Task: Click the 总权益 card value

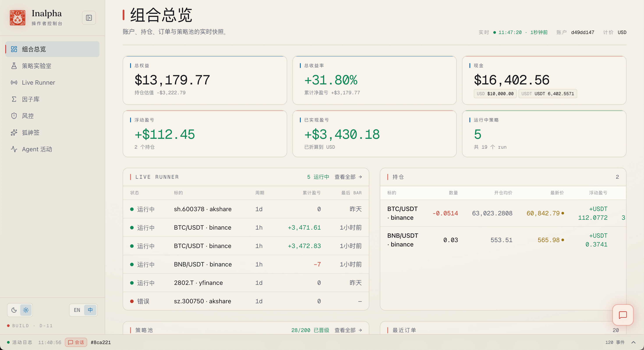Action: coord(172,80)
